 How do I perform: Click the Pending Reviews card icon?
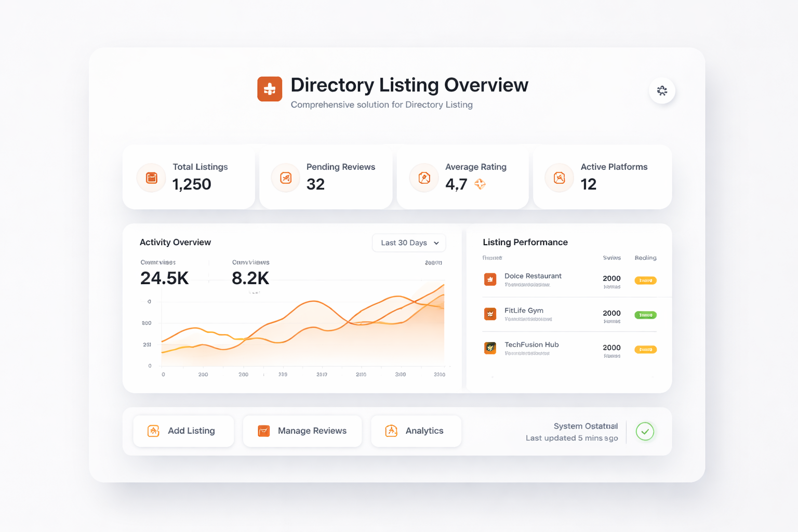click(x=286, y=178)
